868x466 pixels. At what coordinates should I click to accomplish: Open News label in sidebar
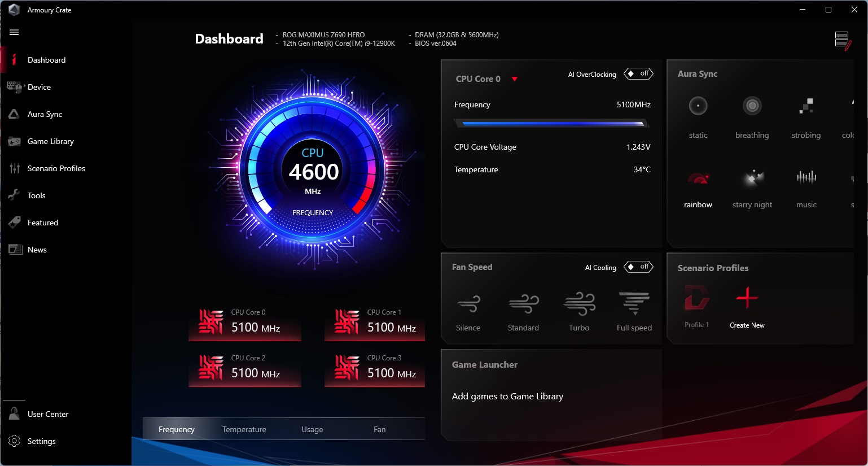click(37, 250)
